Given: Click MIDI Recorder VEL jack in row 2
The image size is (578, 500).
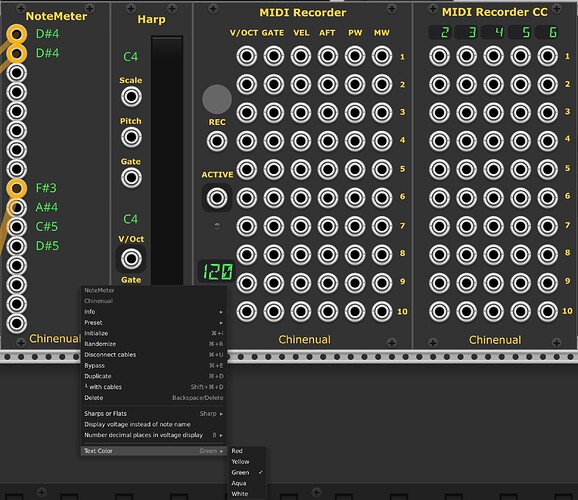Looking at the screenshot, I should (x=301, y=84).
